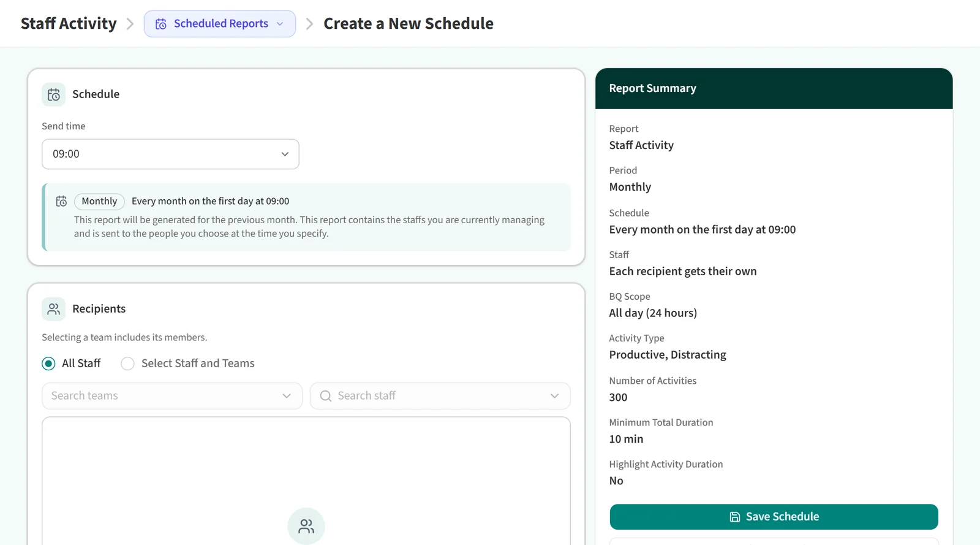
Task: Click the Report Summary header
Action: [x=774, y=88]
